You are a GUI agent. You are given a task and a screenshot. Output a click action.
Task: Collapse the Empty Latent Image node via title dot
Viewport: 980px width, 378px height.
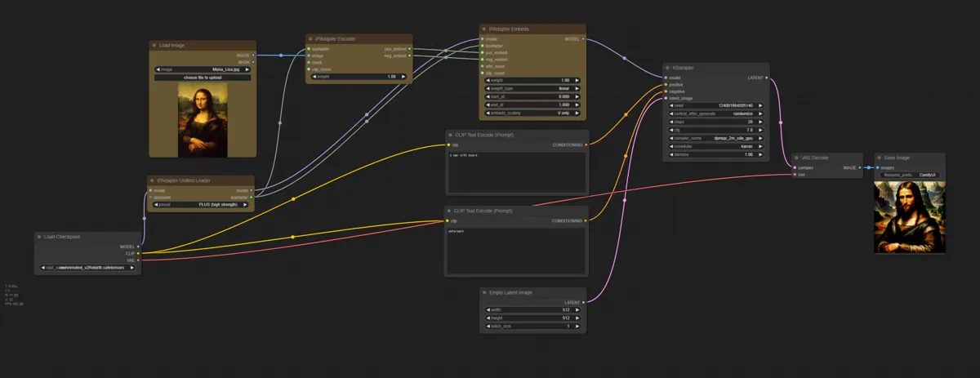point(484,292)
